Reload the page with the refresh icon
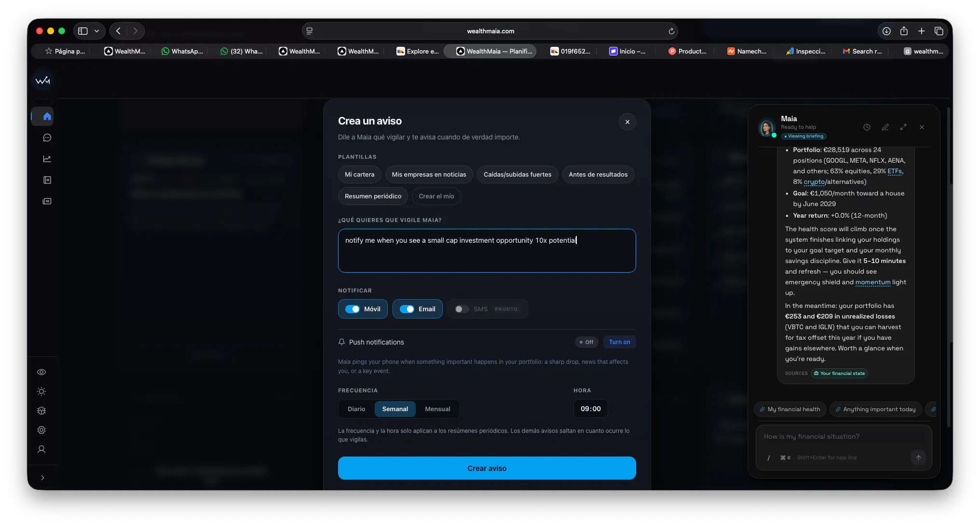This screenshot has height=526, width=980. pos(671,31)
